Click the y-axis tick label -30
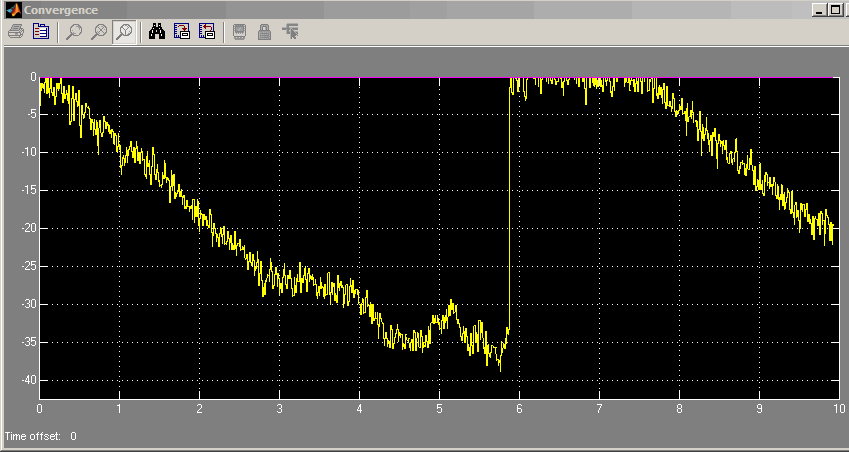 [29, 304]
